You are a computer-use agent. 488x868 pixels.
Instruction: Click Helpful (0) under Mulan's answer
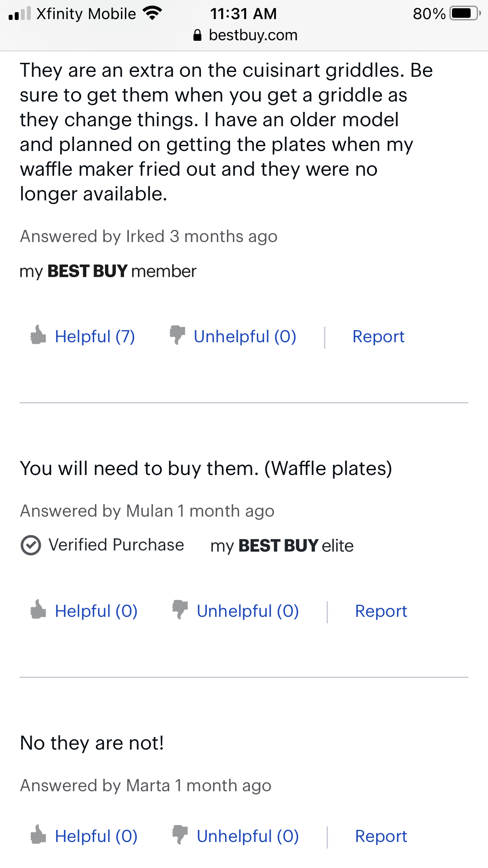click(96, 611)
